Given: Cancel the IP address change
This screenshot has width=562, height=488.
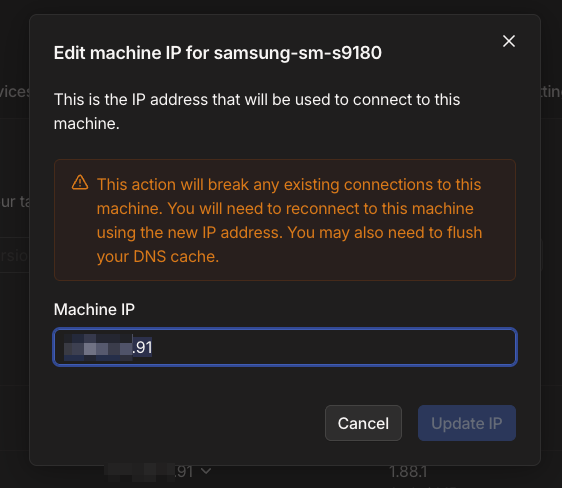Looking at the screenshot, I should [x=363, y=423].
